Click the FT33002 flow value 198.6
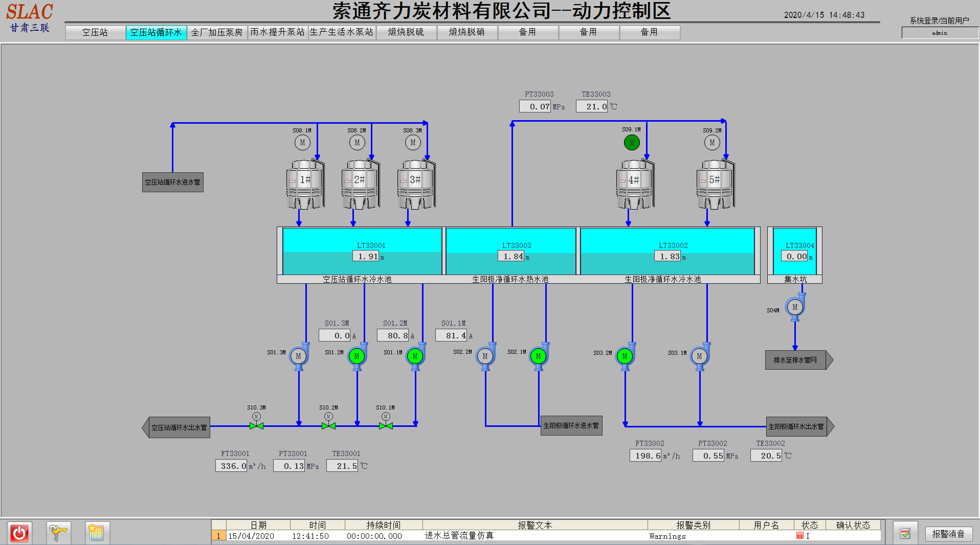Screen dimensions: 980x545 point(646,456)
